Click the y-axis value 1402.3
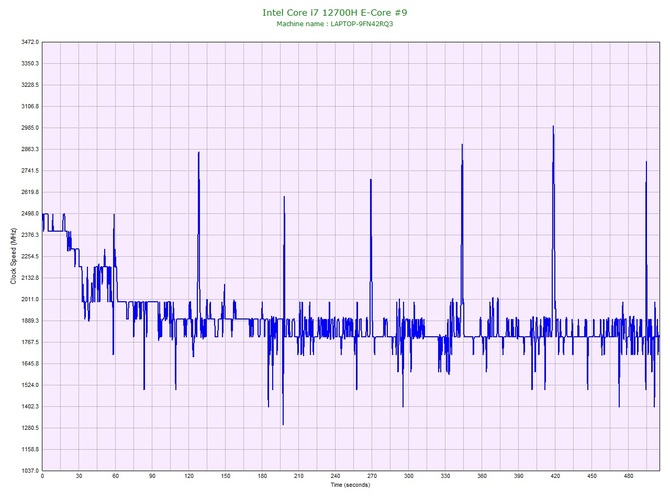Screen dimensions: 670x502 coord(30,407)
